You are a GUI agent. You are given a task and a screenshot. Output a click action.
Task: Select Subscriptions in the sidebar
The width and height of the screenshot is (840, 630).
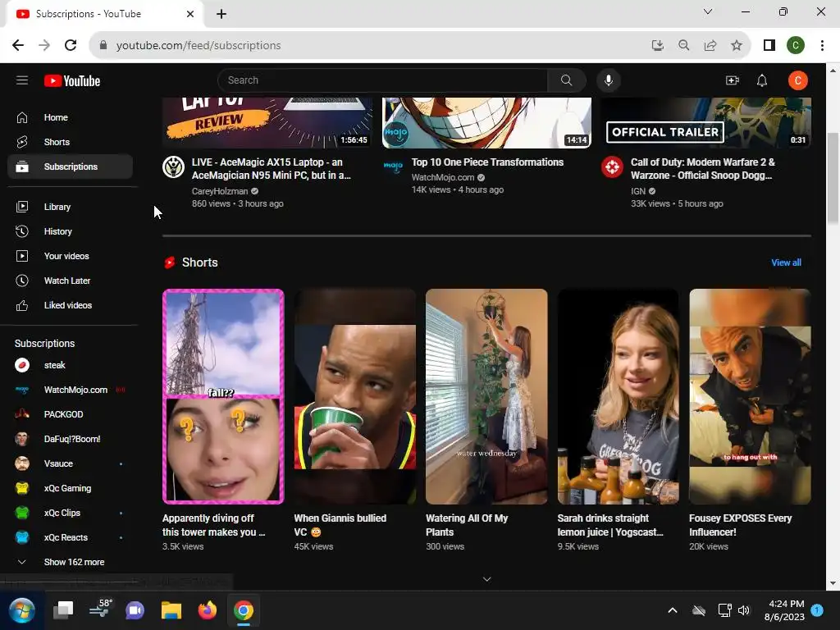click(71, 167)
